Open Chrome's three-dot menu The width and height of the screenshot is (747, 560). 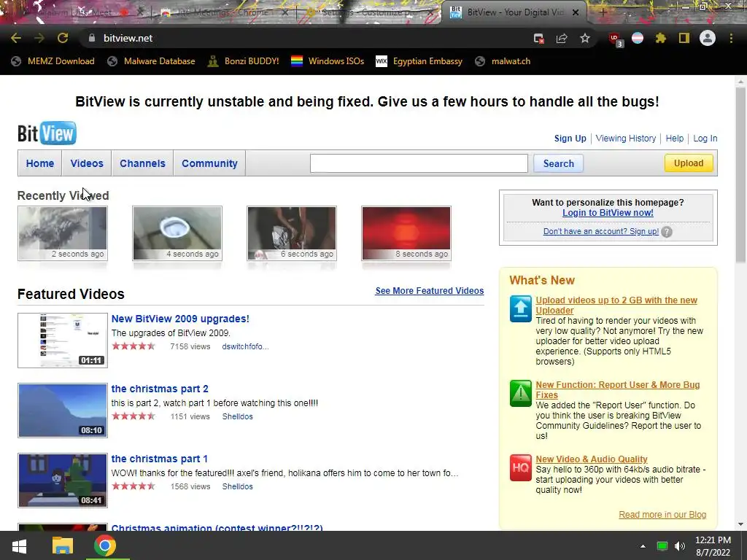click(731, 38)
